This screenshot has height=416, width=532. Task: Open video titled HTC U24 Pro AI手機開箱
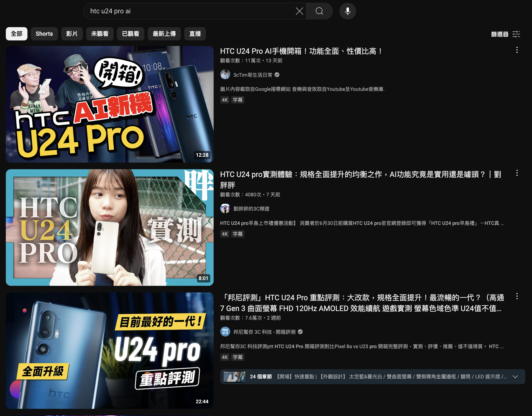(x=301, y=51)
